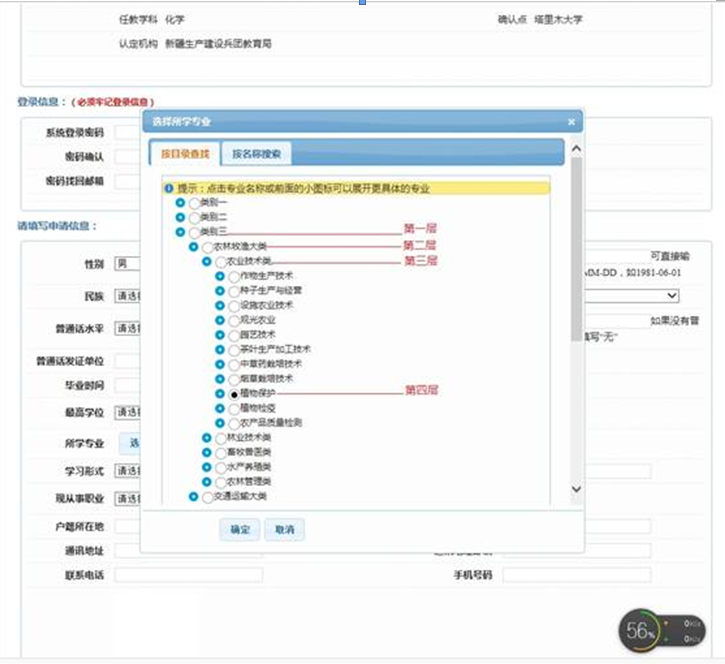Switch to the 按名称搜索 tab
Image resolution: width=725 pixels, height=664 pixels.
point(256,154)
